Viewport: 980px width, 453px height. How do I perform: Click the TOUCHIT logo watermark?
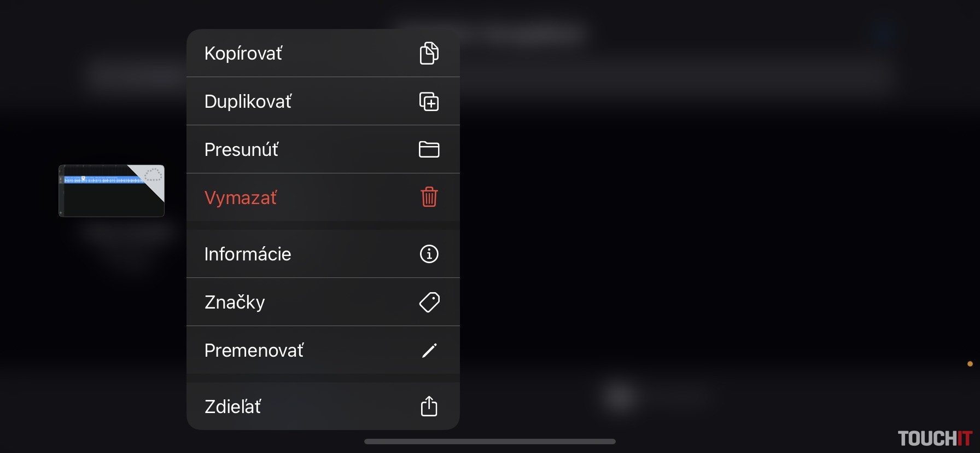[935, 438]
